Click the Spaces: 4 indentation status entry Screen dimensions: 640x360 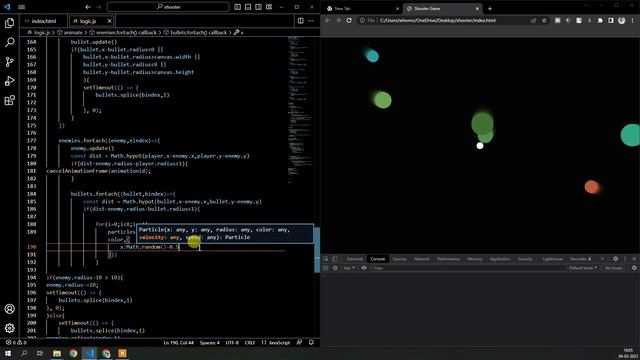coord(210,342)
